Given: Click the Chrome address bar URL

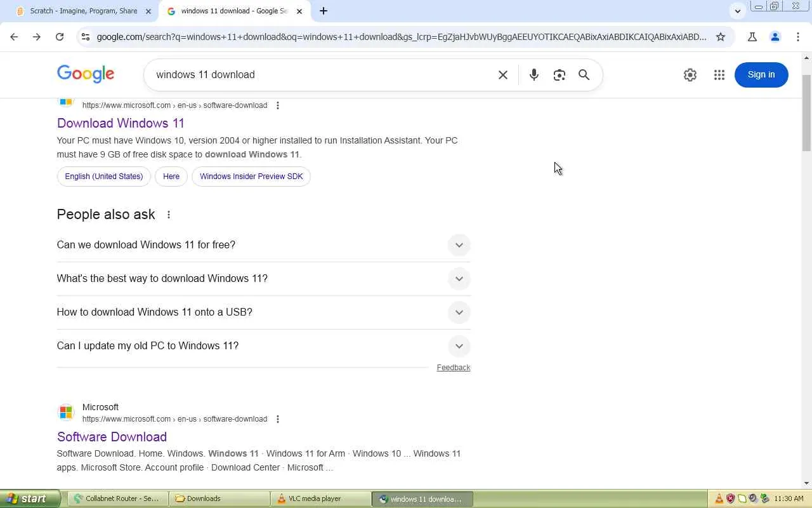Looking at the screenshot, I should [x=402, y=37].
